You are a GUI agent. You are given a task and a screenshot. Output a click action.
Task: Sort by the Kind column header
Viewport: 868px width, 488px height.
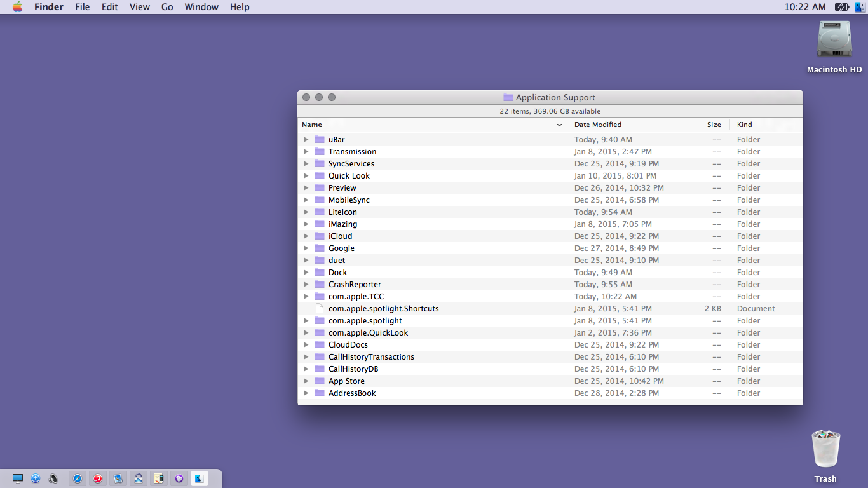[x=766, y=125]
